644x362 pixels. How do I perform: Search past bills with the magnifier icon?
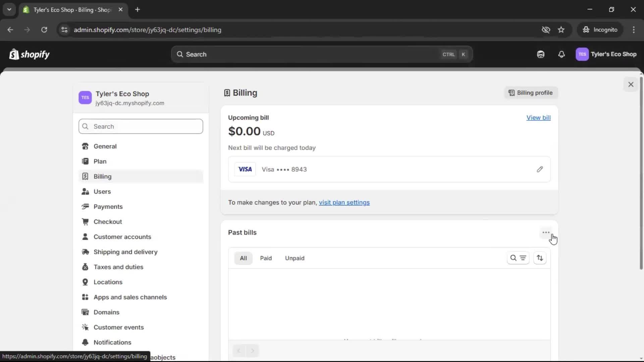point(513,258)
